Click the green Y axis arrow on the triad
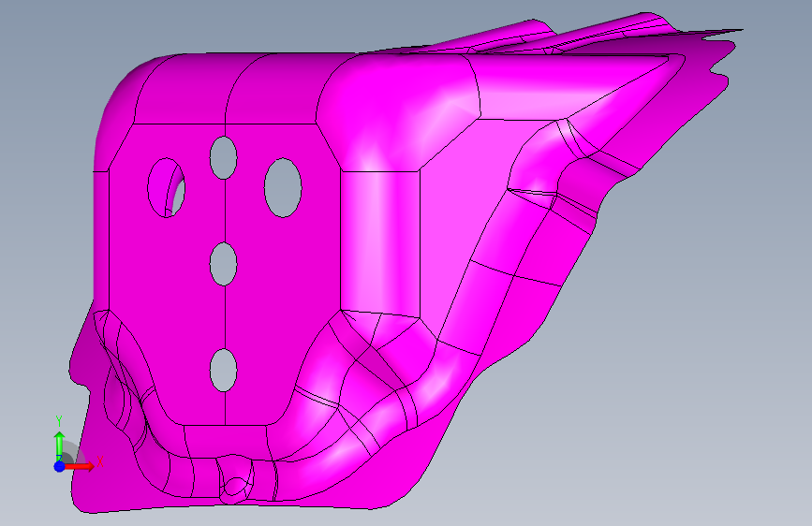Image resolution: width=812 pixels, height=526 pixels. (60, 446)
